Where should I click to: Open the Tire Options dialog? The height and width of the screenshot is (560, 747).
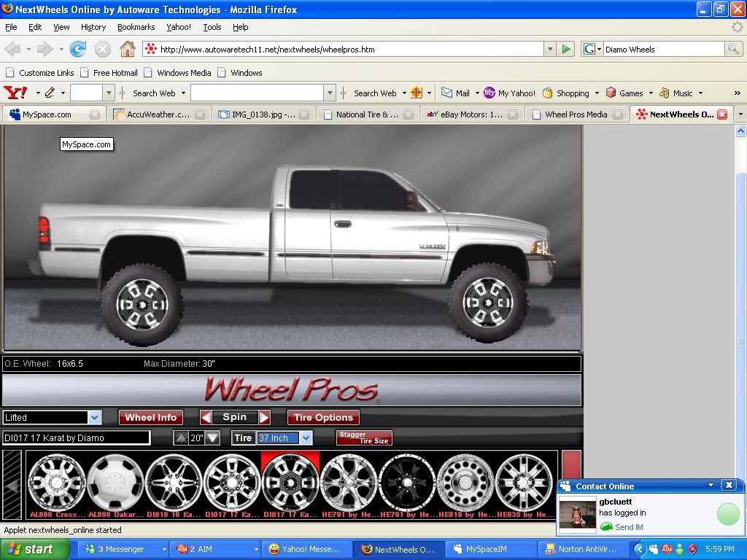pyautogui.click(x=323, y=417)
